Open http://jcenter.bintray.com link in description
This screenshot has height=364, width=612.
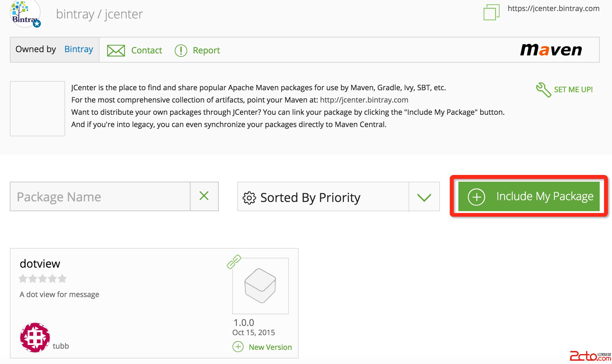[x=364, y=100]
